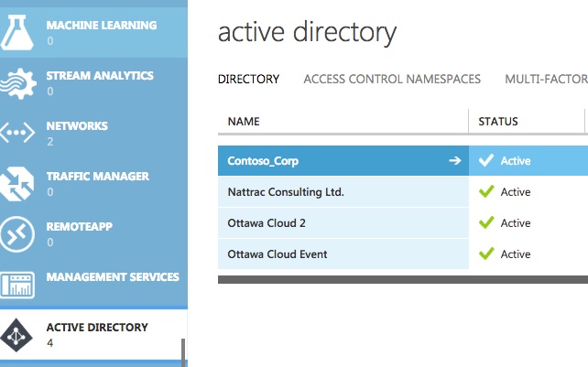Screen dimensions: 588x367
Task: Click Active status of Ottawa Cloud 2
Action: [x=516, y=223]
